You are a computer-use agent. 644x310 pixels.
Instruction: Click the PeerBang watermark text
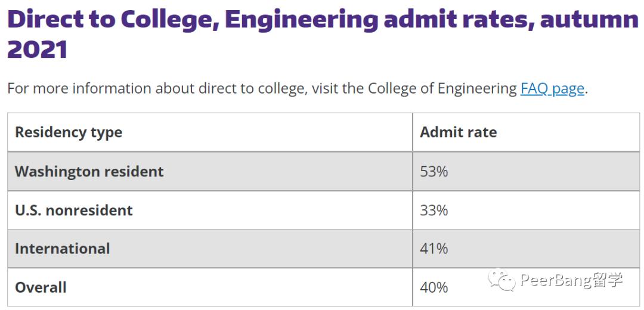(x=571, y=280)
